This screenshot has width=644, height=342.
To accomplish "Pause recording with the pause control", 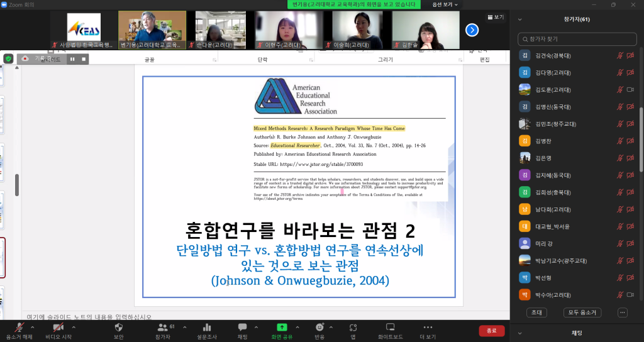I will pyautogui.click(x=72, y=58).
